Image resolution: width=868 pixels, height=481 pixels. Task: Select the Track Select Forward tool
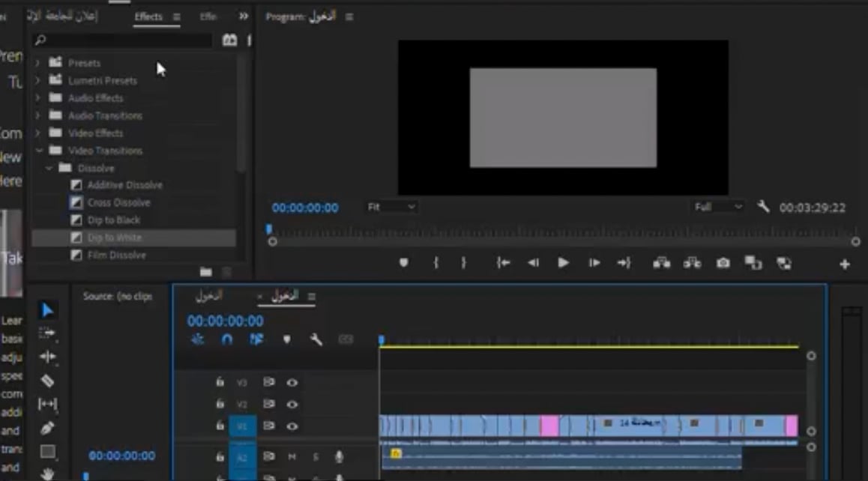[47, 333]
